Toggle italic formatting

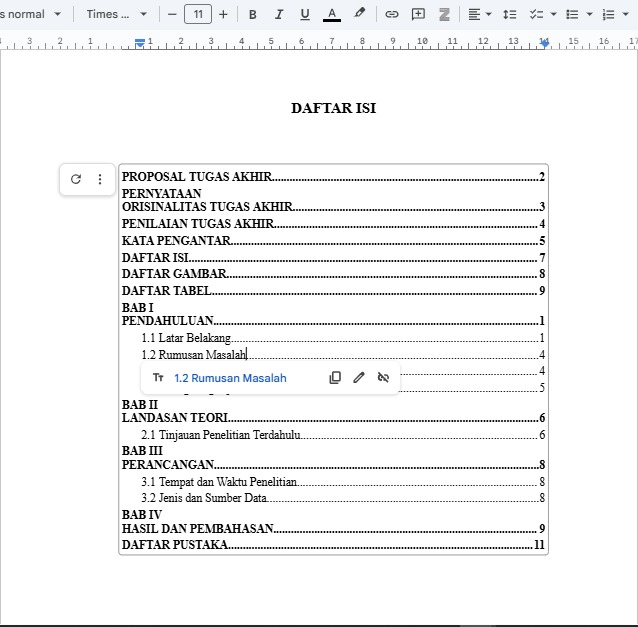pos(279,15)
